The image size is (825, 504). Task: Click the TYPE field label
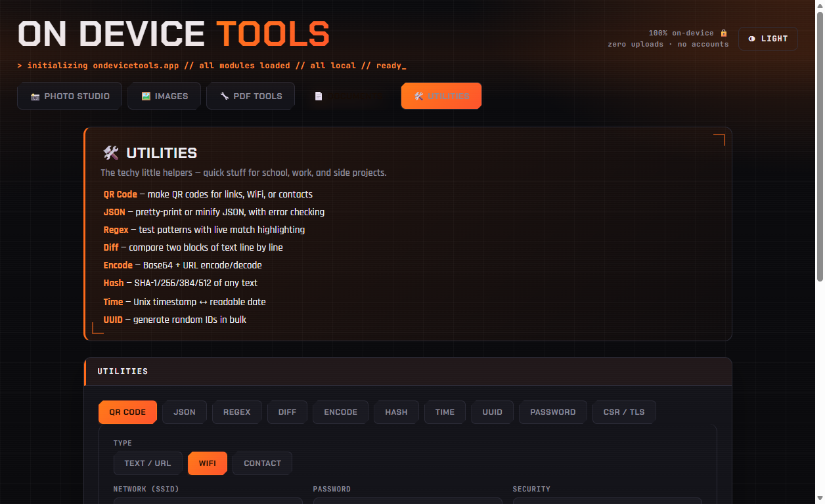point(123,444)
